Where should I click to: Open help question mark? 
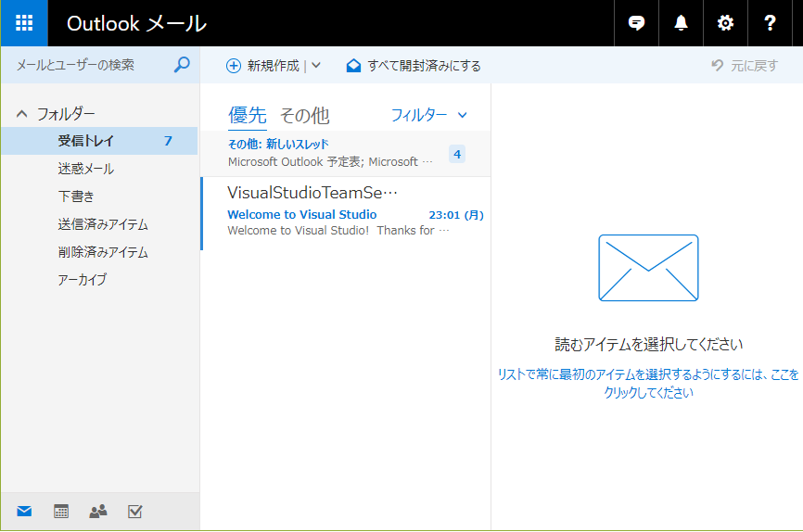coord(770,23)
